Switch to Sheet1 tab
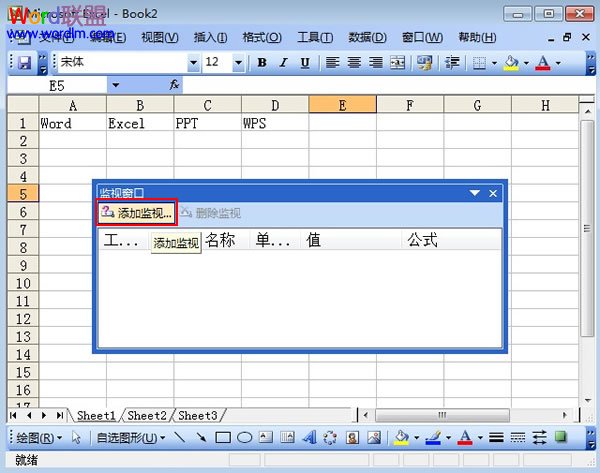600x473 pixels. pyautogui.click(x=96, y=415)
